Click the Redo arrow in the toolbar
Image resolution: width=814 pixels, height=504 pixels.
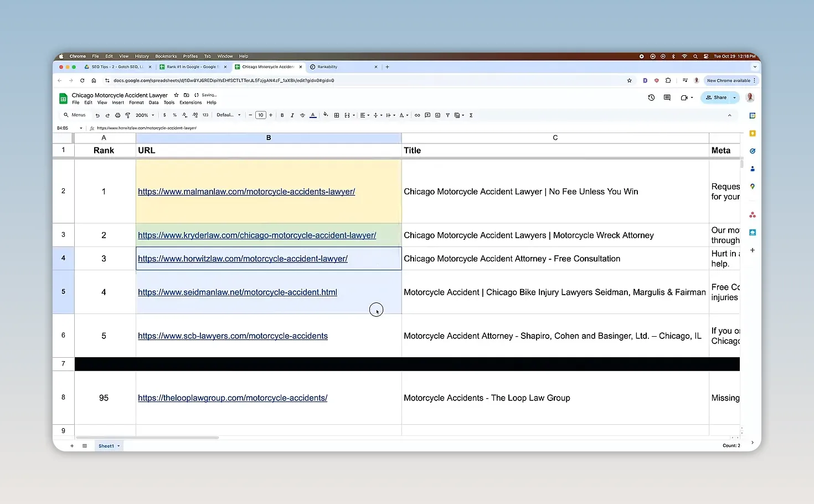click(x=107, y=115)
